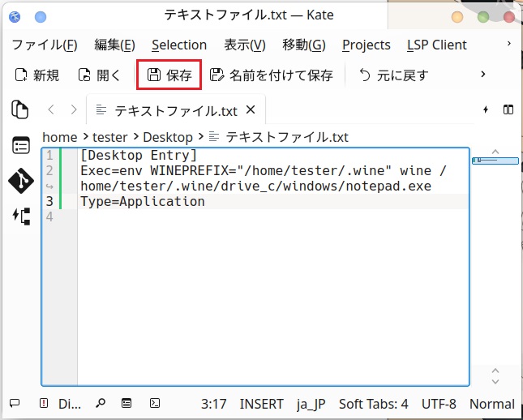
Task: Open the Normal highlighting mode selector
Action: pyautogui.click(x=491, y=404)
